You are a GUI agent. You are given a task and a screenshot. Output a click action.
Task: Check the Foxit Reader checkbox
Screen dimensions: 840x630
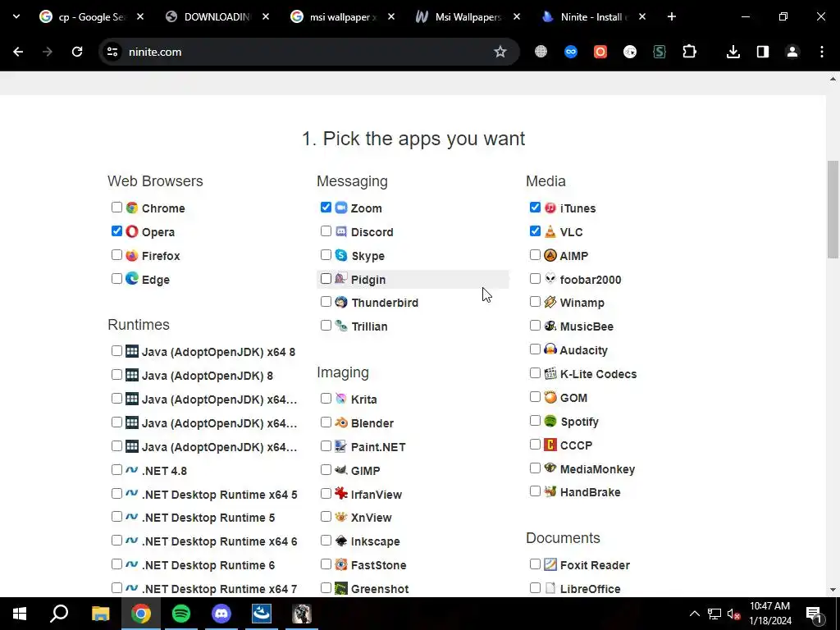coord(535,564)
